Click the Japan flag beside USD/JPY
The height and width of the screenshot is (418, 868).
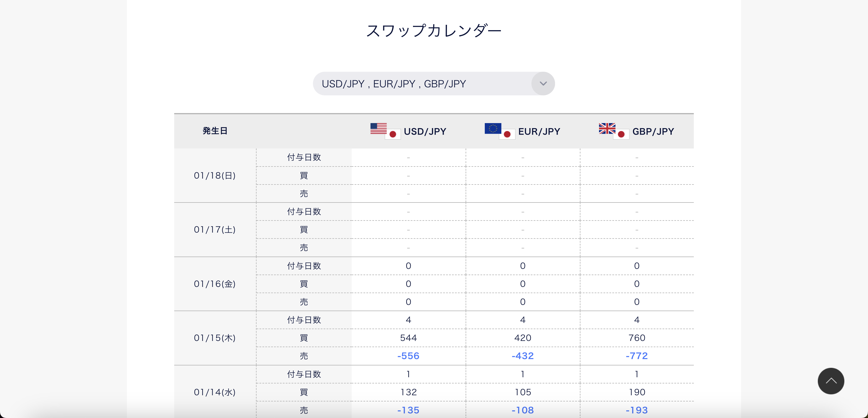tap(393, 134)
